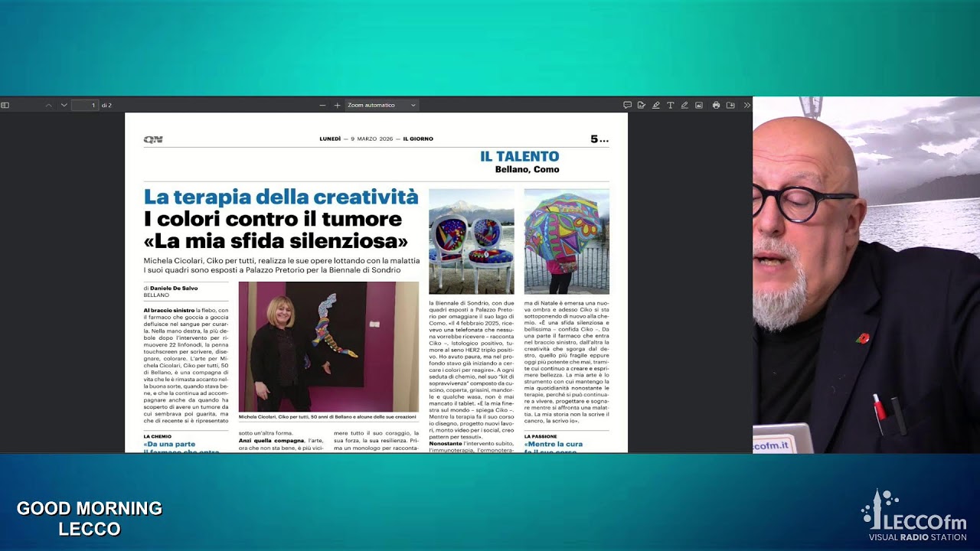The image size is (980, 551).
Task: Open the comment annotation tool
Action: click(627, 105)
